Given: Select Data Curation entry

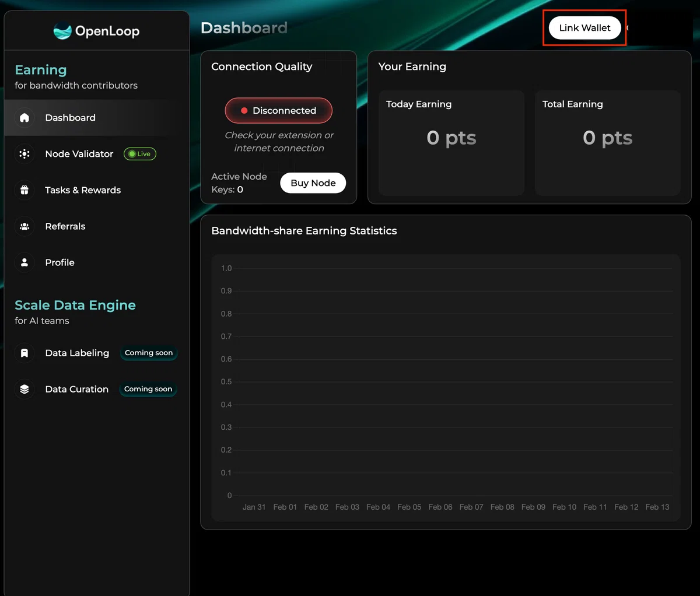Looking at the screenshot, I should [x=97, y=389].
